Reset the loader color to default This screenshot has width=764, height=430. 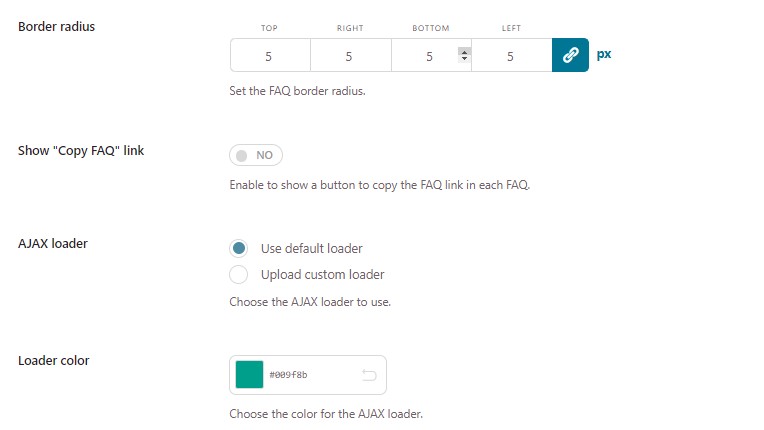pos(368,375)
